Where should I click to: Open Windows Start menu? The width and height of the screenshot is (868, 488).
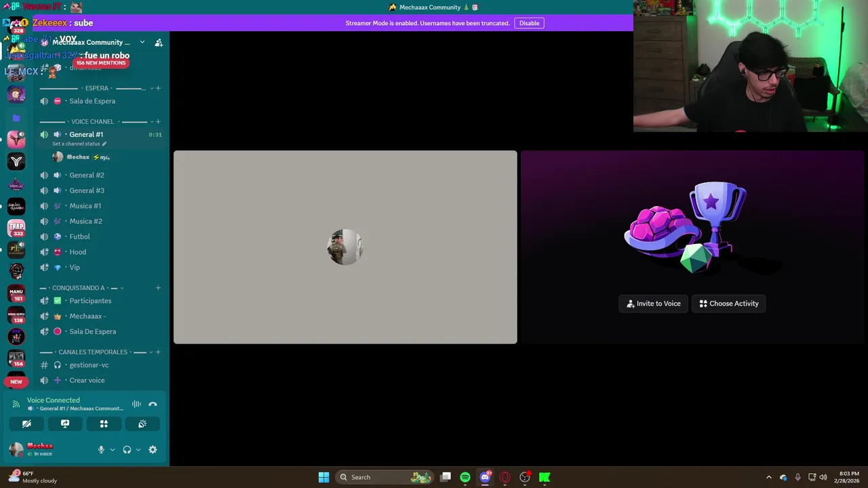tap(323, 477)
